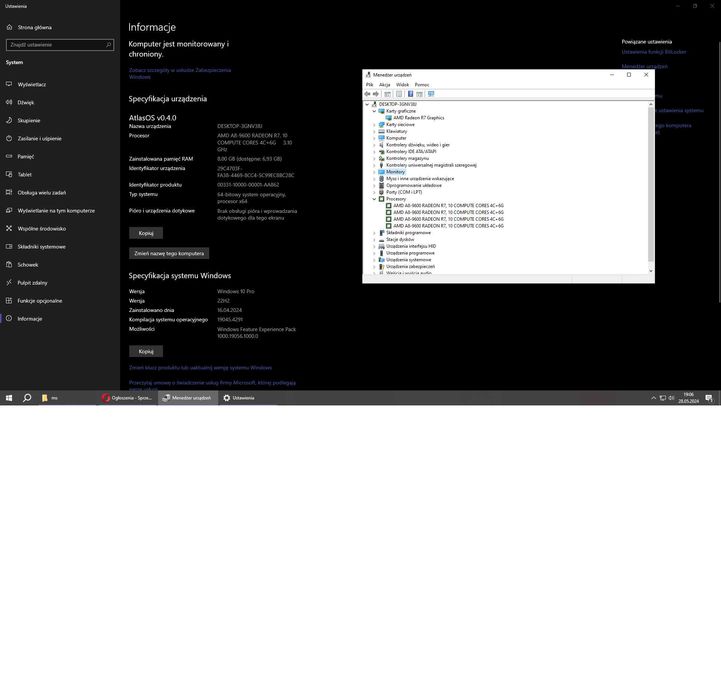721x699 pixels.
Task: Expand the Komputer category
Action: (374, 138)
